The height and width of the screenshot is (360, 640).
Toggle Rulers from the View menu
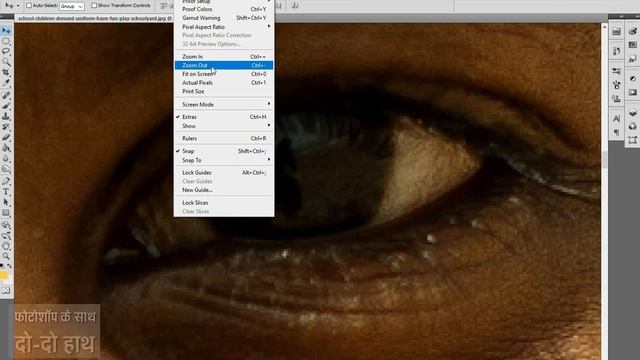[x=224, y=138]
